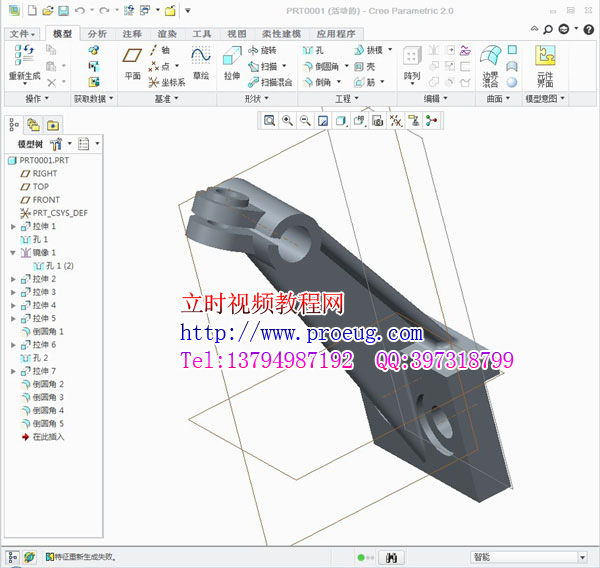
Task: Toggle the browser display icon in status bar
Action: pos(29,557)
